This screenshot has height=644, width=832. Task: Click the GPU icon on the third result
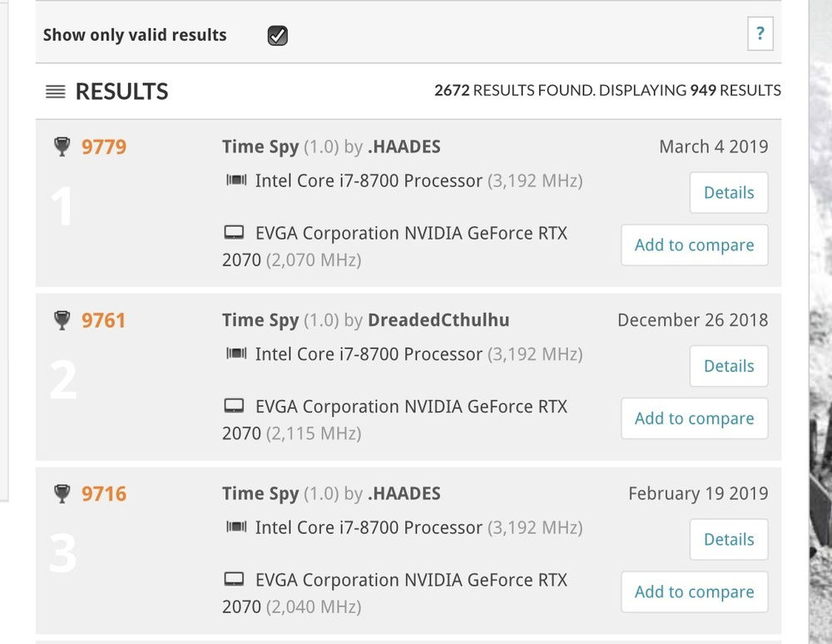pyautogui.click(x=235, y=580)
